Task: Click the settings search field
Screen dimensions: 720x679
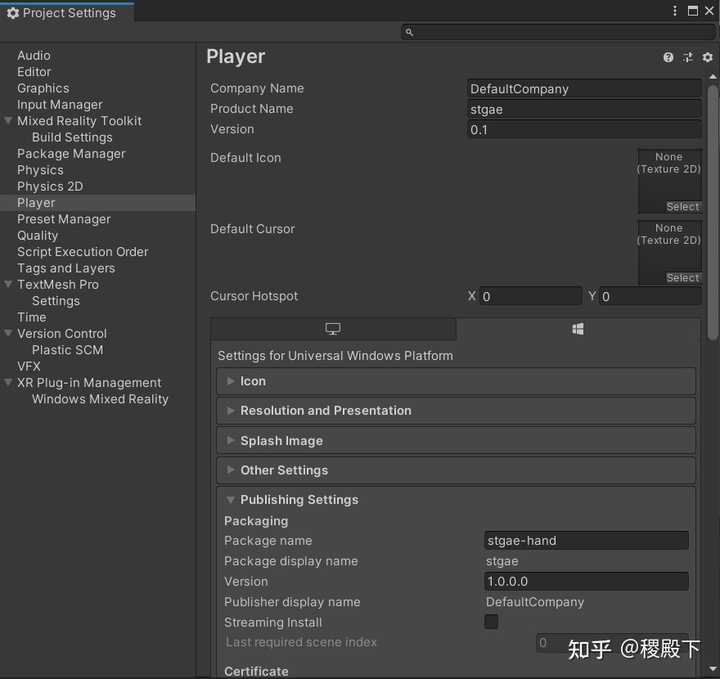Action: (558, 32)
